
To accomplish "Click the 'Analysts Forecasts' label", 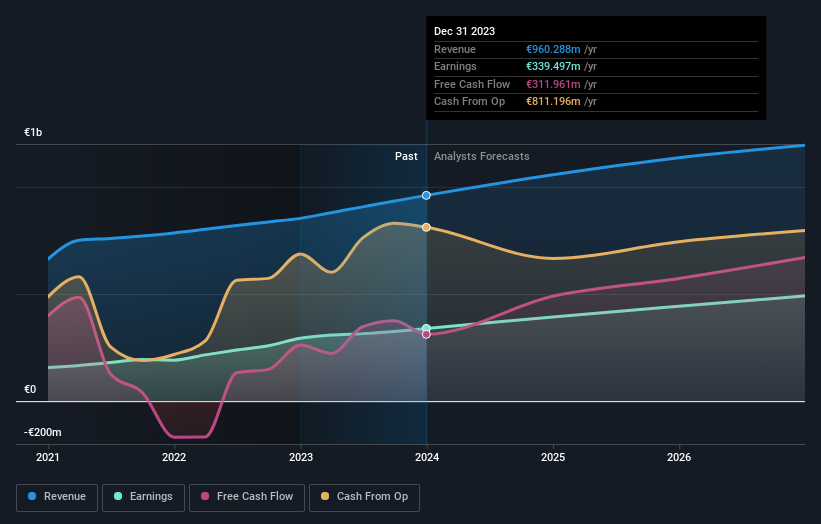I will [481, 157].
